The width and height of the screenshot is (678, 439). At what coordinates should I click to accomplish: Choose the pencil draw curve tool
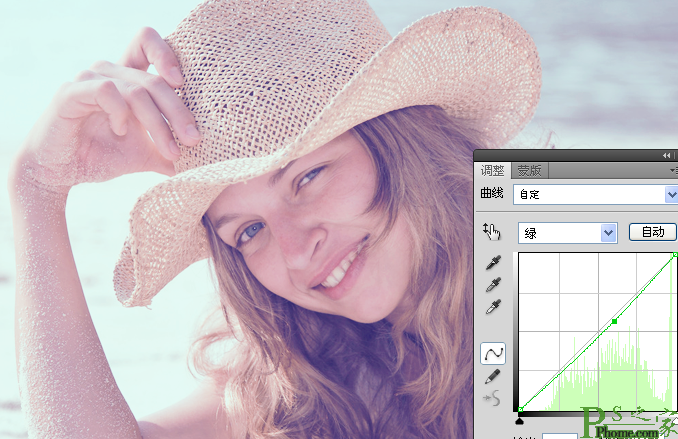tap(493, 377)
